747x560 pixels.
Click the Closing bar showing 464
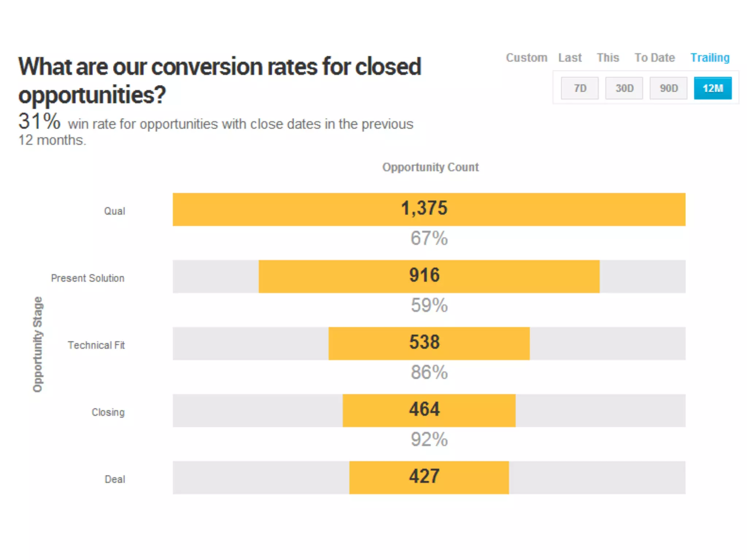click(x=429, y=411)
